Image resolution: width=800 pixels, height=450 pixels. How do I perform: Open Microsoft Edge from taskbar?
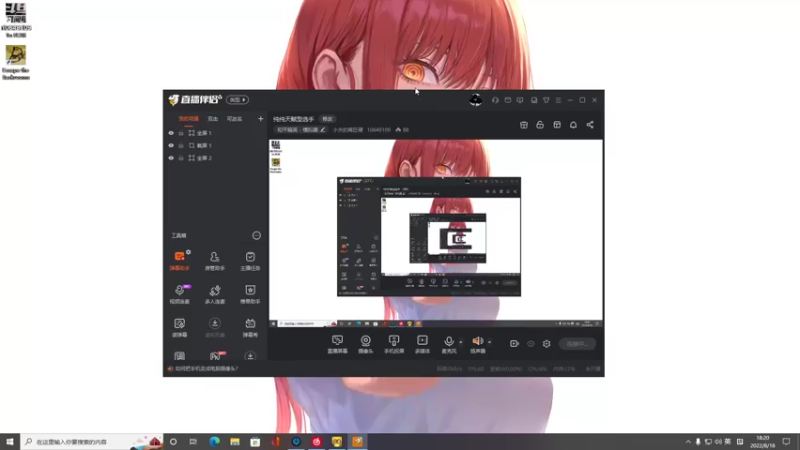(214, 442)
